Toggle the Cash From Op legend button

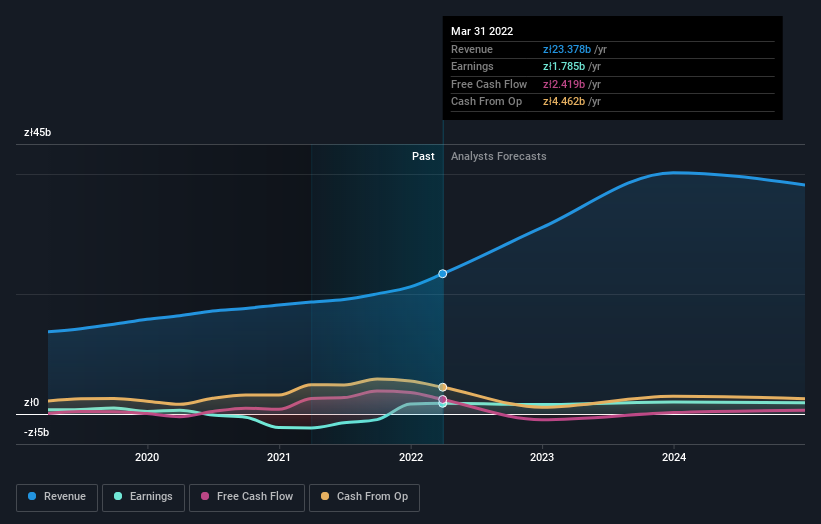pyautogui.click(x=364, y=497)
